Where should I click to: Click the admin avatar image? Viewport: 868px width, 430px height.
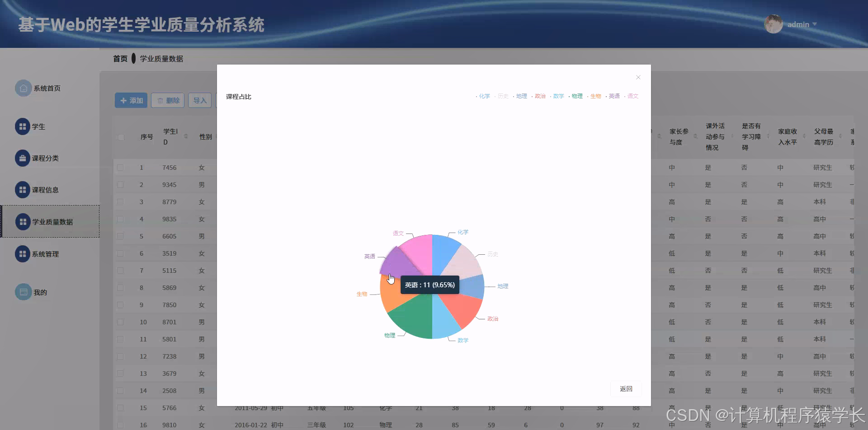773,24
